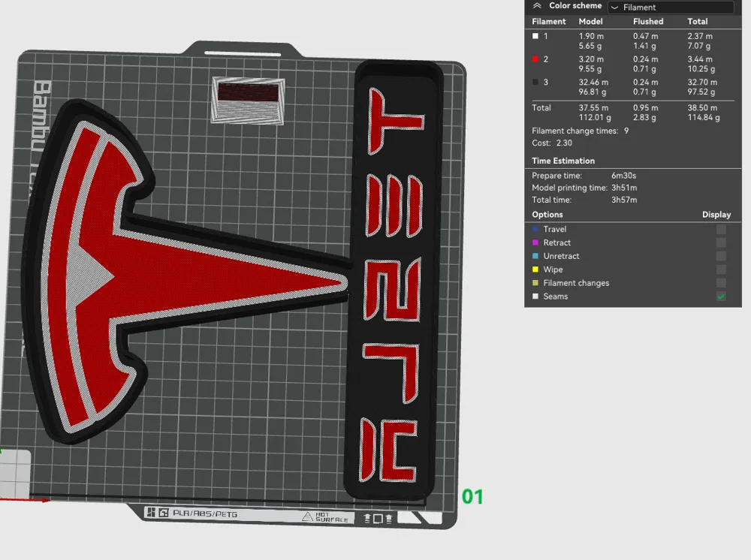Image resolution: width=751 pixels, height=560 pixels.
Task: Collapse the Color scheme legend panel
Action: (x=537, y=6)
